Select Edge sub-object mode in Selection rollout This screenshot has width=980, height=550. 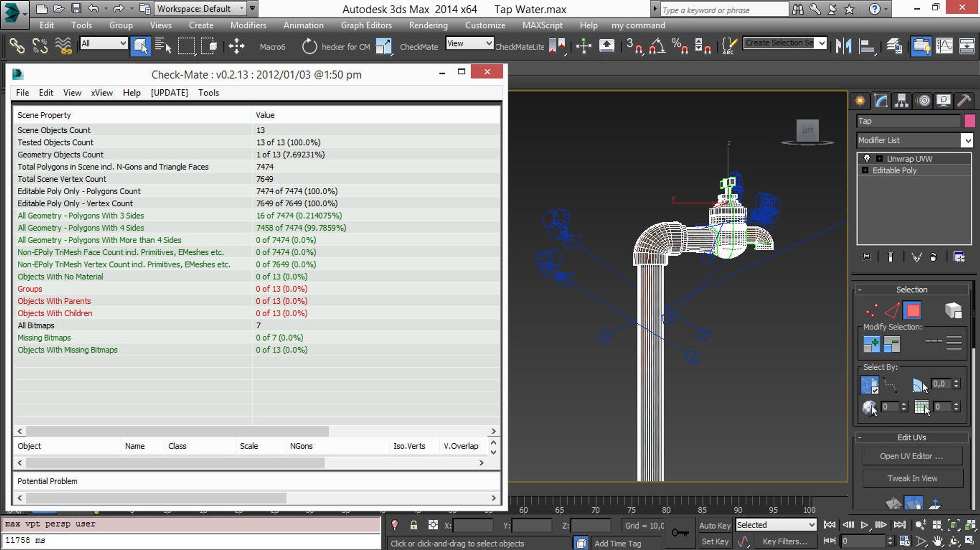coord(892,310)
